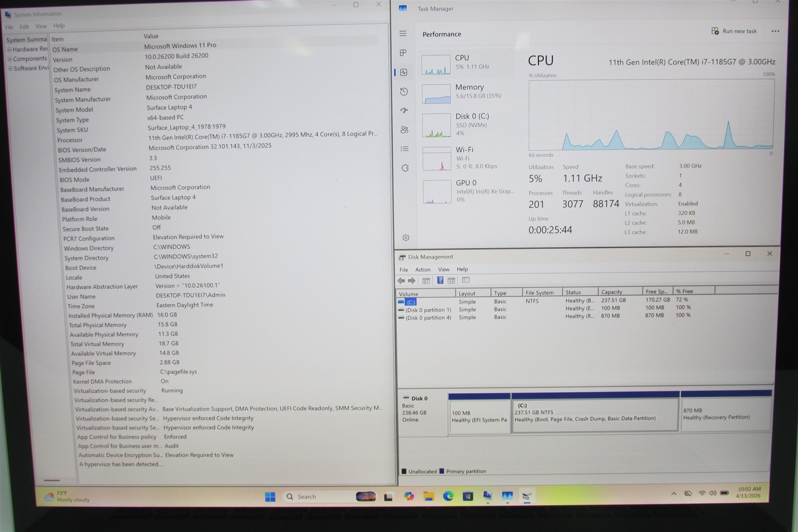This screenshot has height=532, width=798.
Task: Open Help menu in Disk Management
Action: [x=462, y=269]
